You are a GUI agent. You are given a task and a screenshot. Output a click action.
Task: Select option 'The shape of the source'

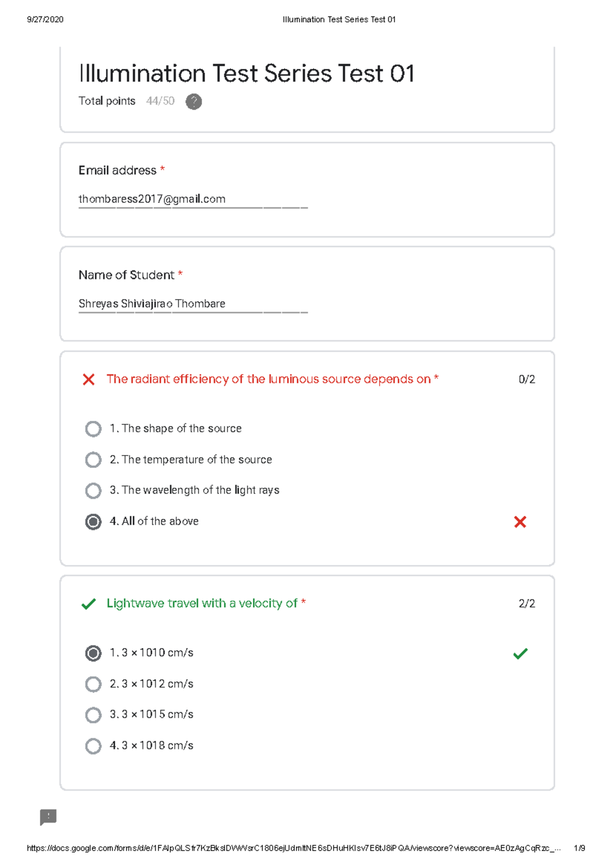pos(93,429)
